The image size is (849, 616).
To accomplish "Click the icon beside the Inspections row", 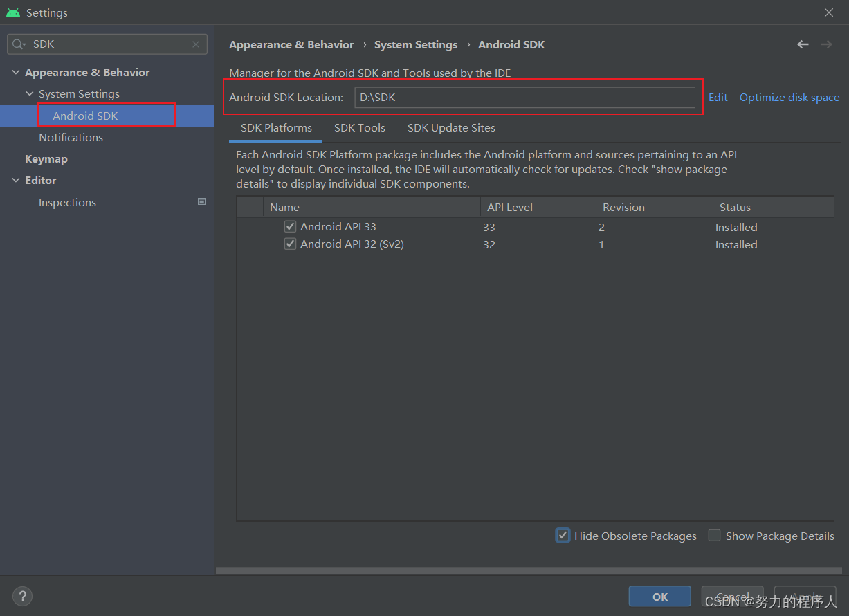I will pyautogui.click(x=201, y=202).
